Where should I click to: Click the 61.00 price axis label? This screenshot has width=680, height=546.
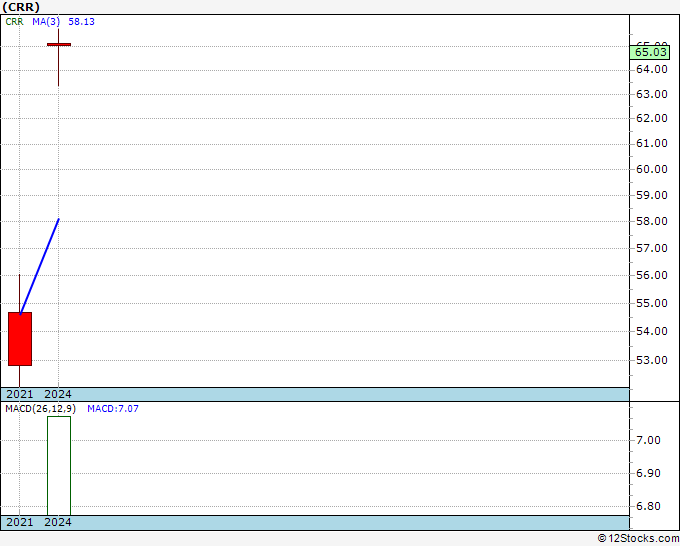click(x=651, y=143)
